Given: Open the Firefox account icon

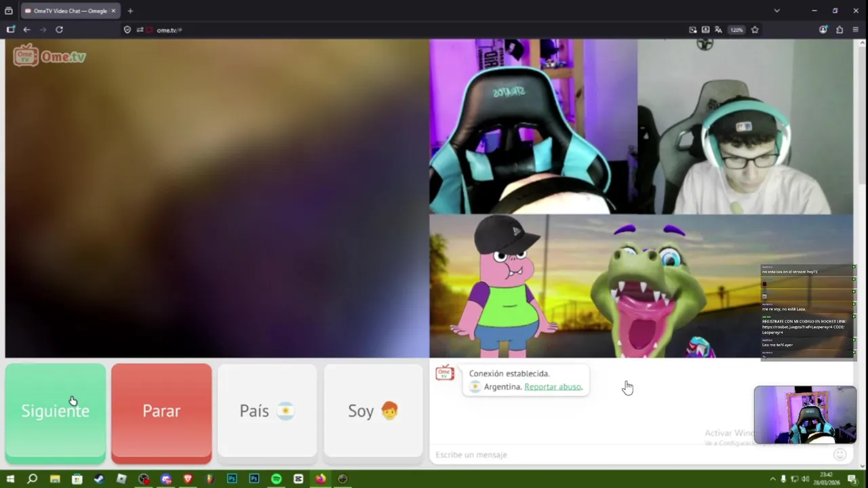Looking at the screenshot, I should pyautogui.click(x=823, y=30).
